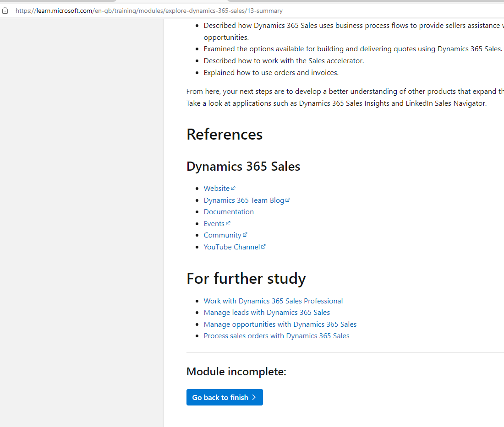Click external-link icon beside Dynamics 365 Team Blog

click(x=288, y=200)
